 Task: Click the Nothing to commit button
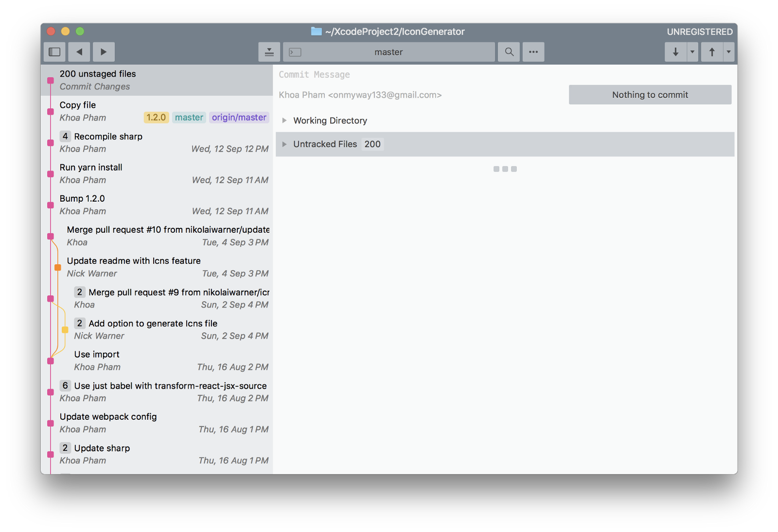[x=650, y=95]
